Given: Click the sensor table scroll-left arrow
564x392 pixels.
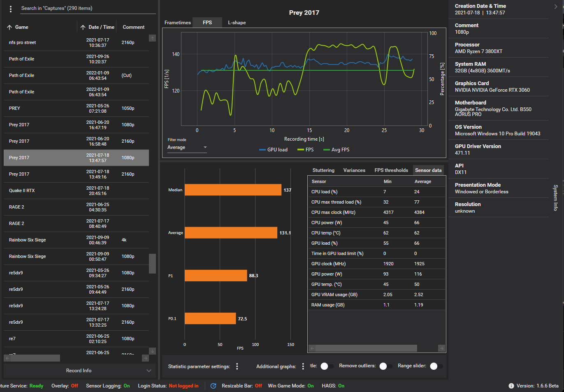Looking at the screenshot, I should 312,348.
